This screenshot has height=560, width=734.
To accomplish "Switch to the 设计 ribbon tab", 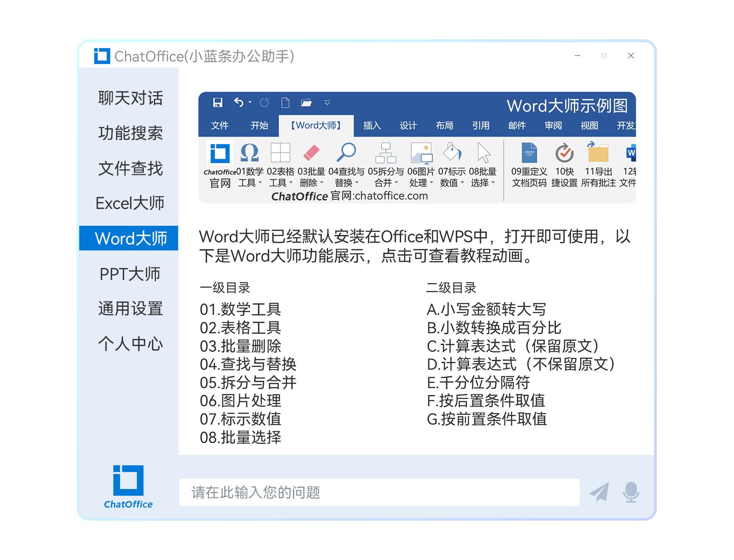I will 408,125.
